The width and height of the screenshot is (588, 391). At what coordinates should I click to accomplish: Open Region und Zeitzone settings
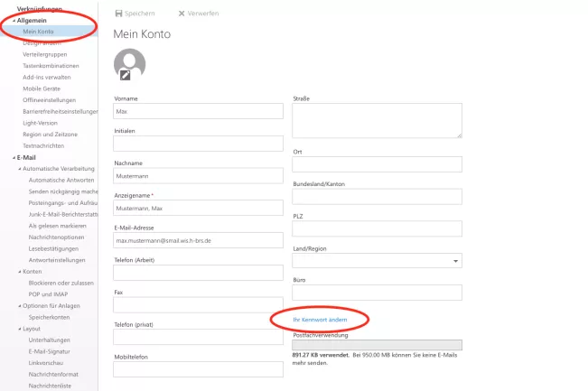(x=50, y=135)
